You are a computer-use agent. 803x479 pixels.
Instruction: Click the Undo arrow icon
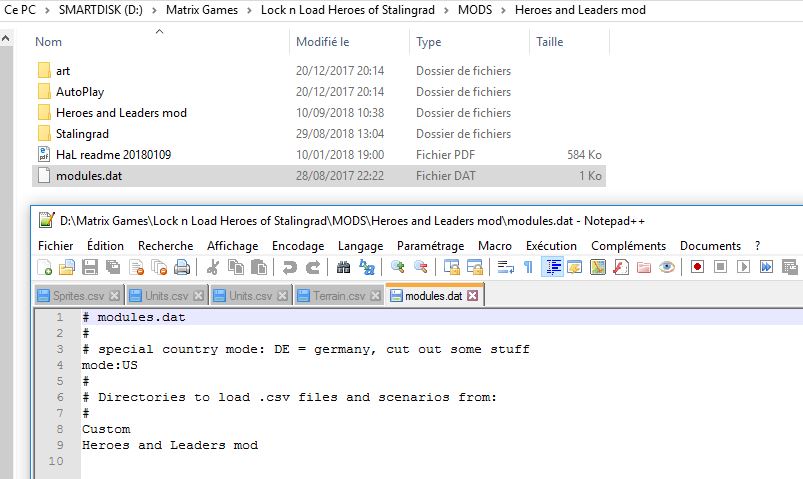point(289,267)
